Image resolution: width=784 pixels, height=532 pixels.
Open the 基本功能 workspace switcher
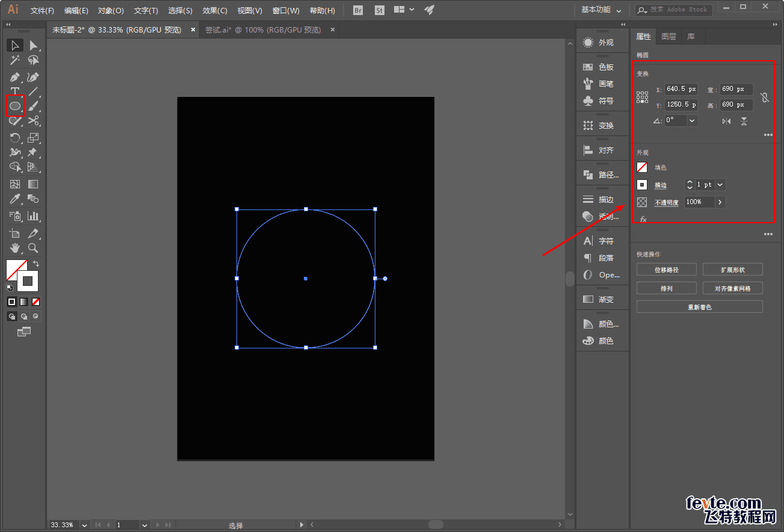tap(601, 10)
